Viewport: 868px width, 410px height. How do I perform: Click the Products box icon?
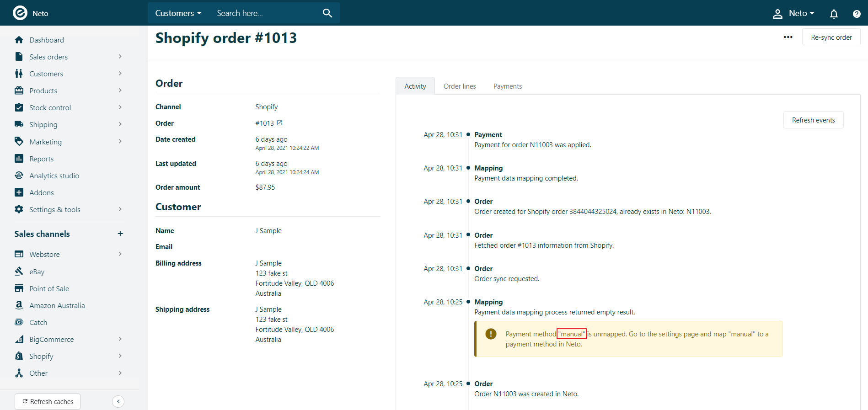click(19, 91)
